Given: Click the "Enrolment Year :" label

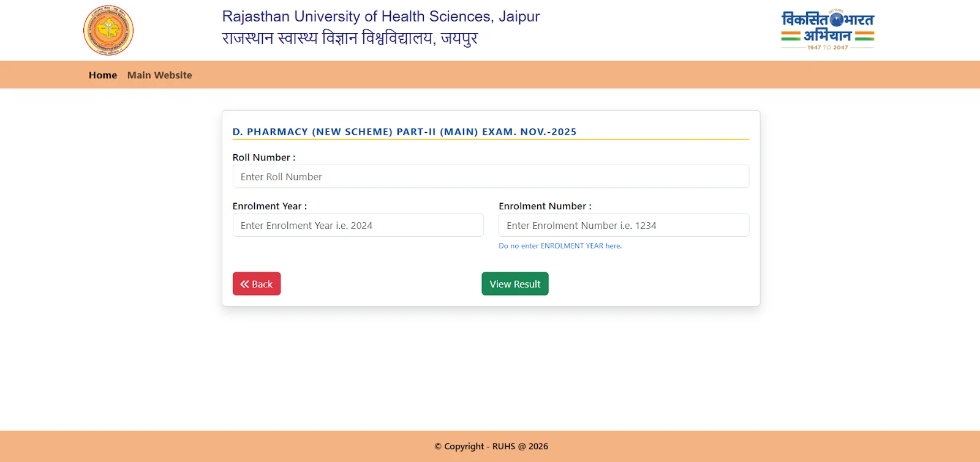Looking at the screenshot, I should [269, 206].
